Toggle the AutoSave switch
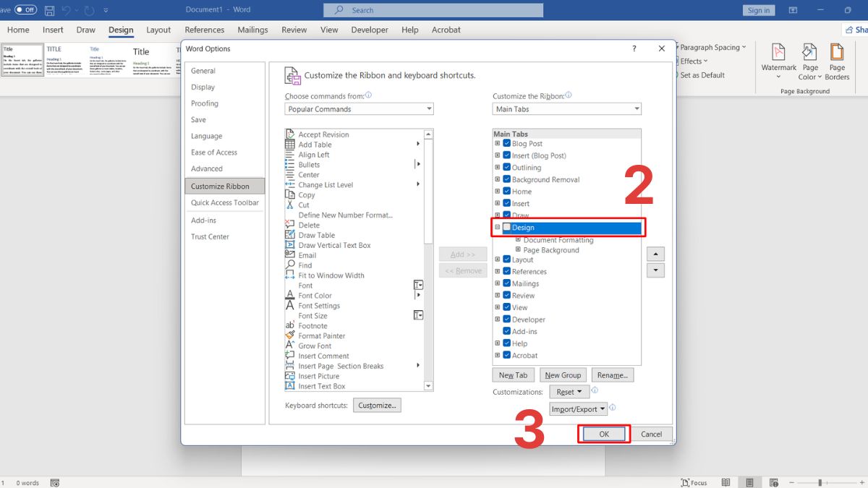Viewport: 868px width, 488px height. tap(25, 10)
